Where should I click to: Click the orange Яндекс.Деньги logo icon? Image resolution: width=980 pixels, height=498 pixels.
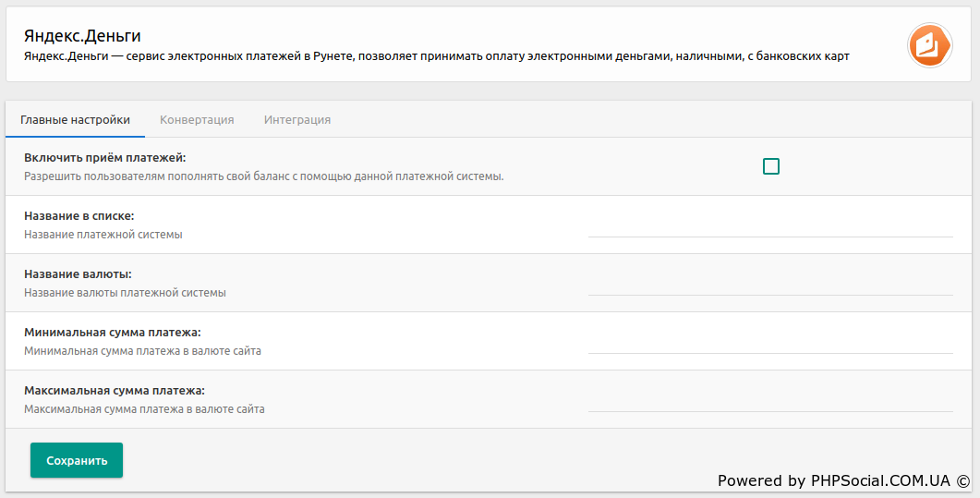[930, 45]
